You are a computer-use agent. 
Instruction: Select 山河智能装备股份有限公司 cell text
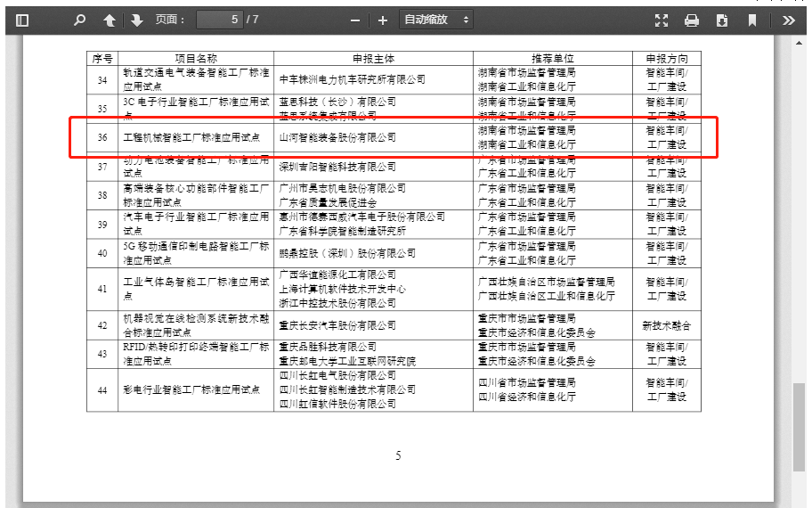click(337, 137)
